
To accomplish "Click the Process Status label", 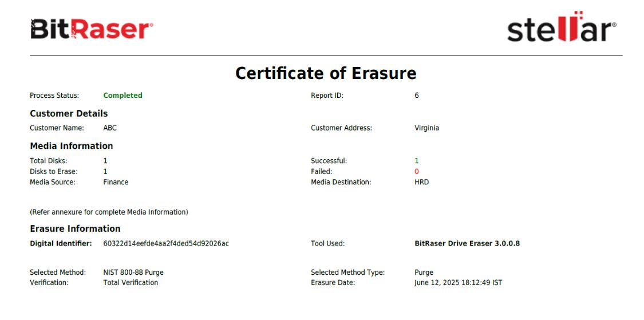I will click(54, 95).
